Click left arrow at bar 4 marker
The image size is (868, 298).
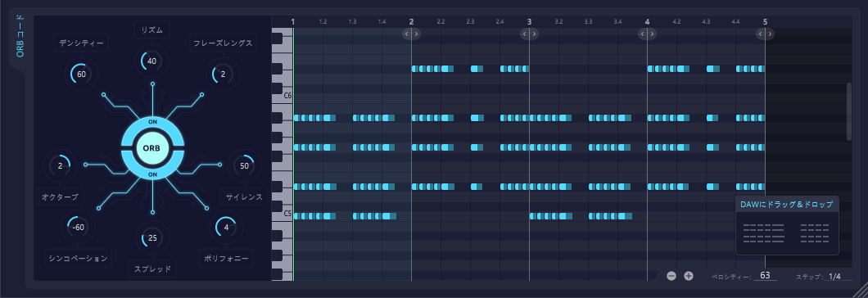(x=643, y=34)
